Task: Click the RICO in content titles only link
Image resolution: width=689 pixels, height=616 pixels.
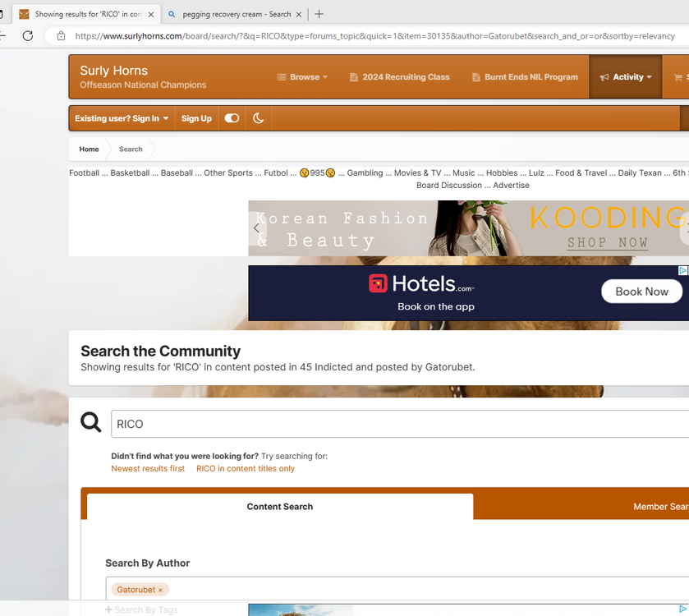Action: pyautogui.click(x=245, y=468)
